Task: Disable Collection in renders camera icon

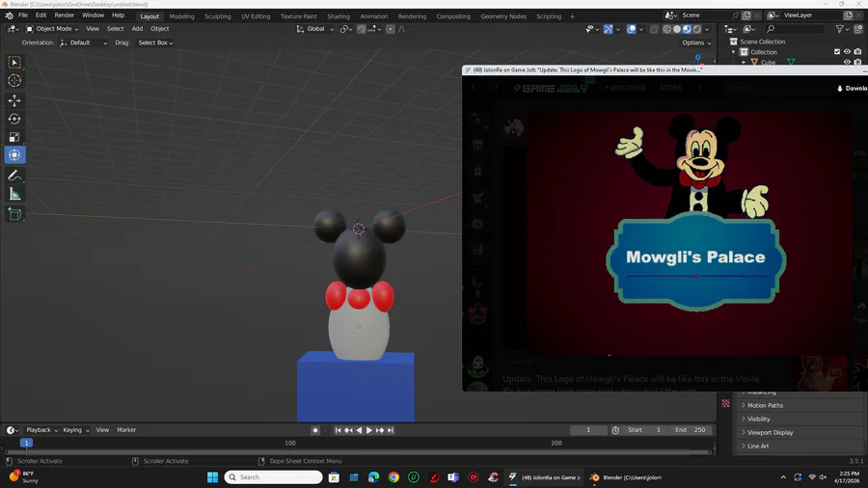Action: [857, 52]
